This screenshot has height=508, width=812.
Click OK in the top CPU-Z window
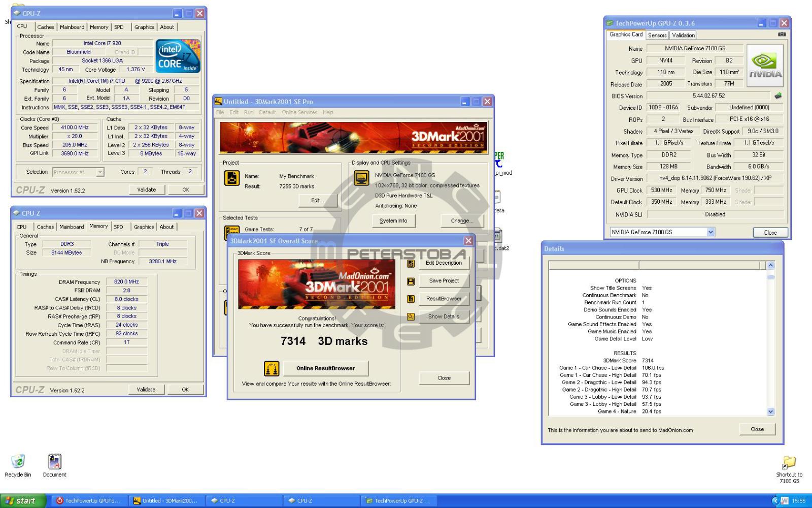pos(186,190)
